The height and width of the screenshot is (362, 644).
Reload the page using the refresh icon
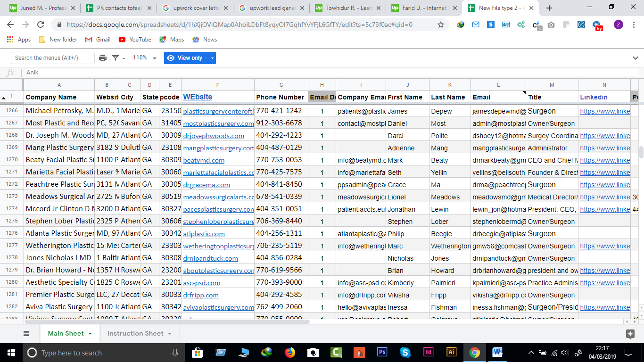point(41,25)
